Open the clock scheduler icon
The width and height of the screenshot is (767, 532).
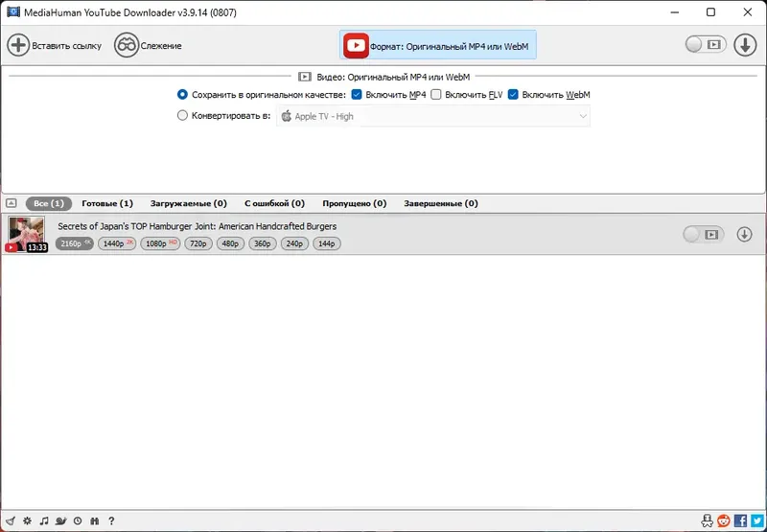pos(78,520)
